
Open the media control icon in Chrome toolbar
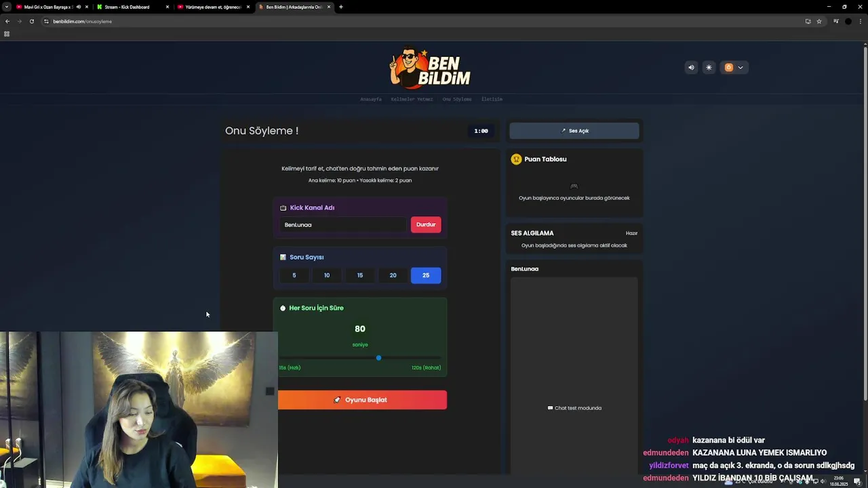tap(836, 21)
